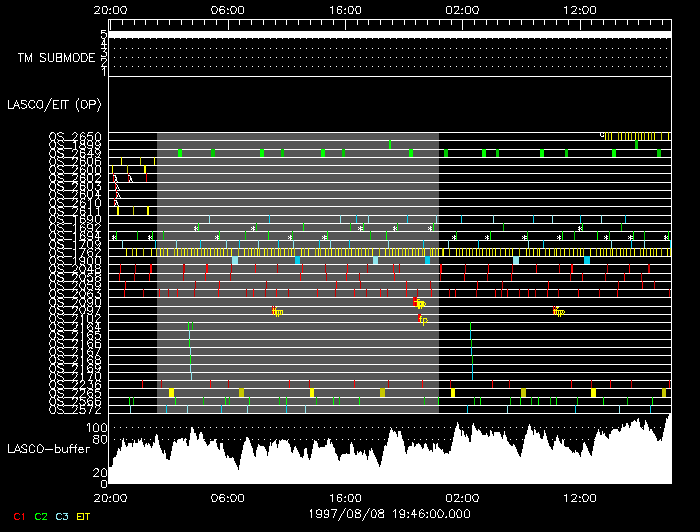Select the C3 yellow legend entry
The width and height of the screenshot is (700, 532).
tap(63, 516)
